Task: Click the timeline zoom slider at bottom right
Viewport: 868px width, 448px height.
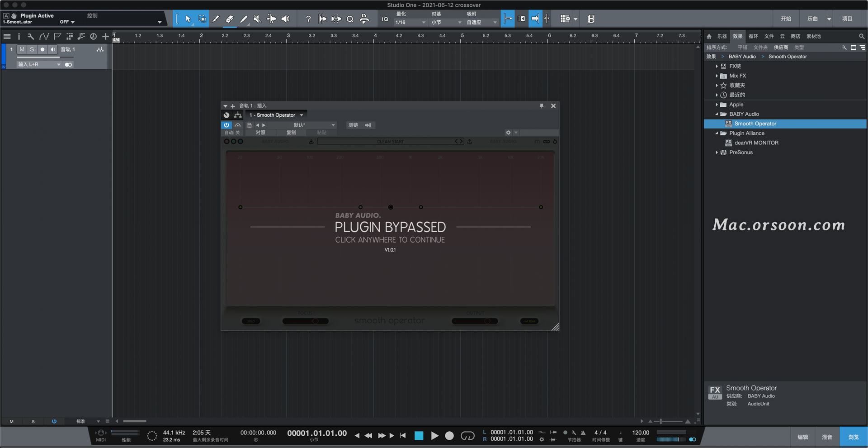Action: pos(669,421)
